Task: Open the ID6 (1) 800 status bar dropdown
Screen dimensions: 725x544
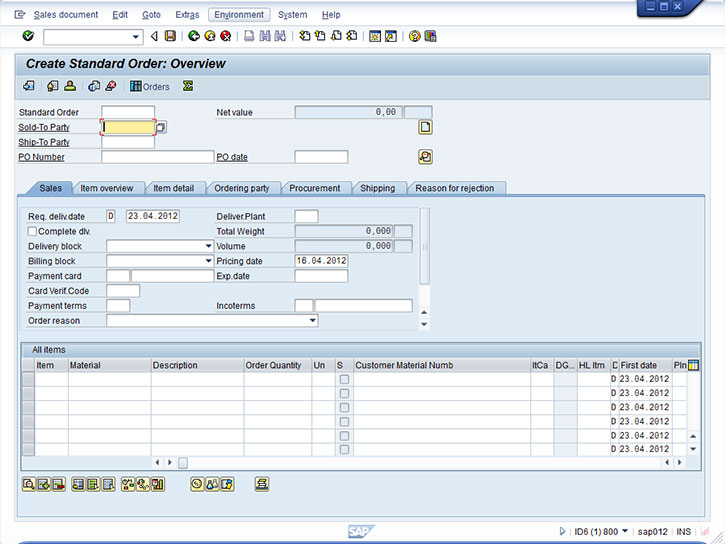Action: [625, 531]
